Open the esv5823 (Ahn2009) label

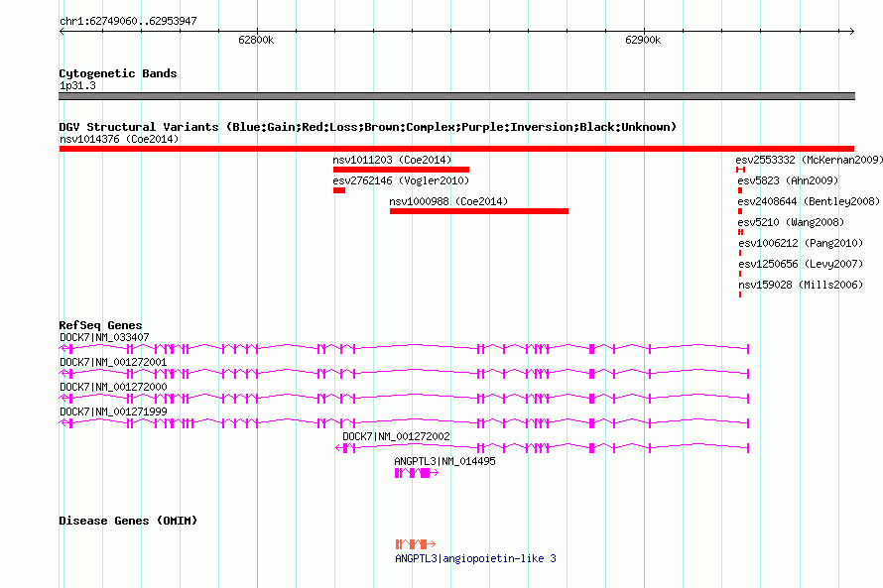click(788, 180)
